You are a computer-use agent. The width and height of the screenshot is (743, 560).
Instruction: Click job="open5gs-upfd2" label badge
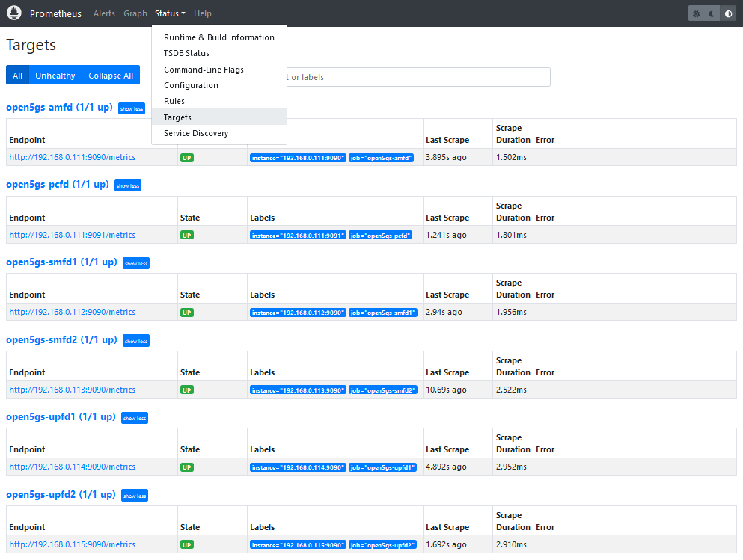pos(383,545)
